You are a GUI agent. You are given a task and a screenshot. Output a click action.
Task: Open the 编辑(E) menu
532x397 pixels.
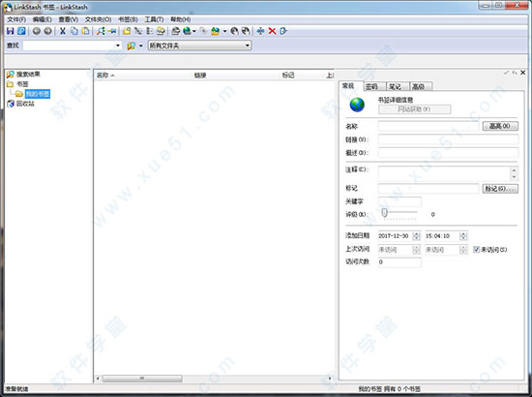point(42,19)
